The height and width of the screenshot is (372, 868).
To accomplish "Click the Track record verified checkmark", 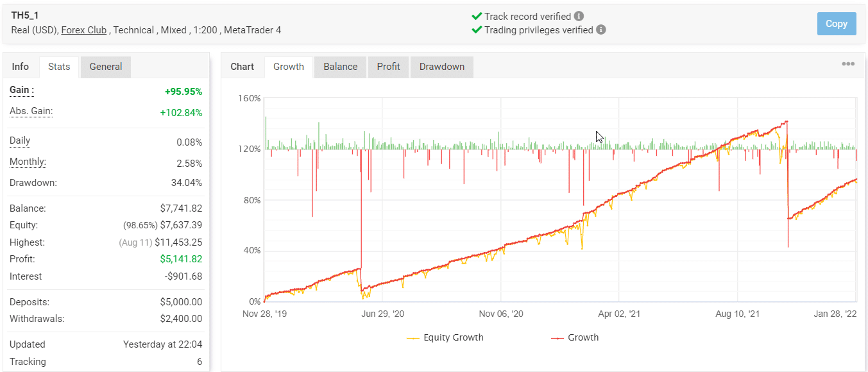I will coord(477,16).
